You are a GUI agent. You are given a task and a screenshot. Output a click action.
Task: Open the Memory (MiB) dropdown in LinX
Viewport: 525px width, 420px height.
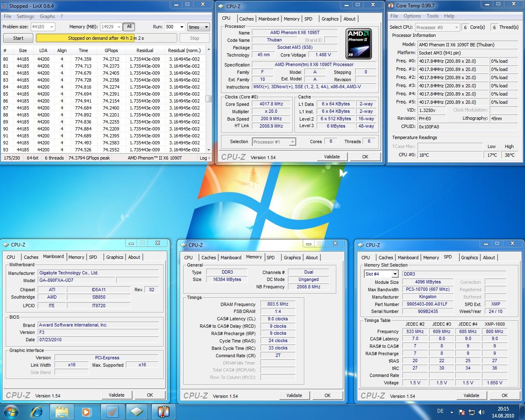click(x=119, y=27)
